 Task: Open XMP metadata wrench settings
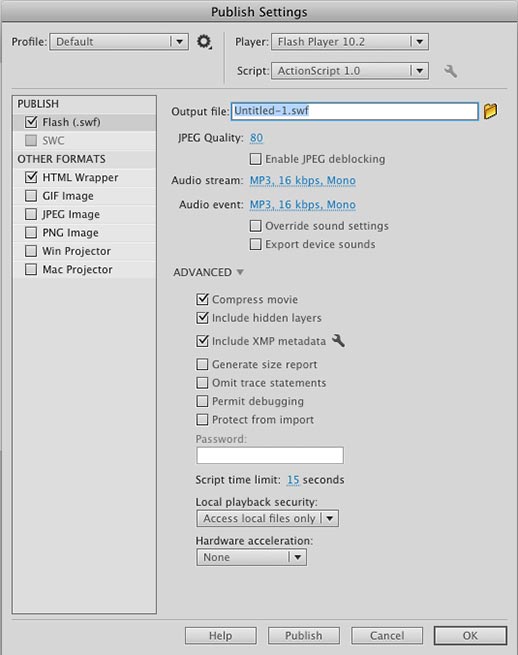(x=338, y=340)
